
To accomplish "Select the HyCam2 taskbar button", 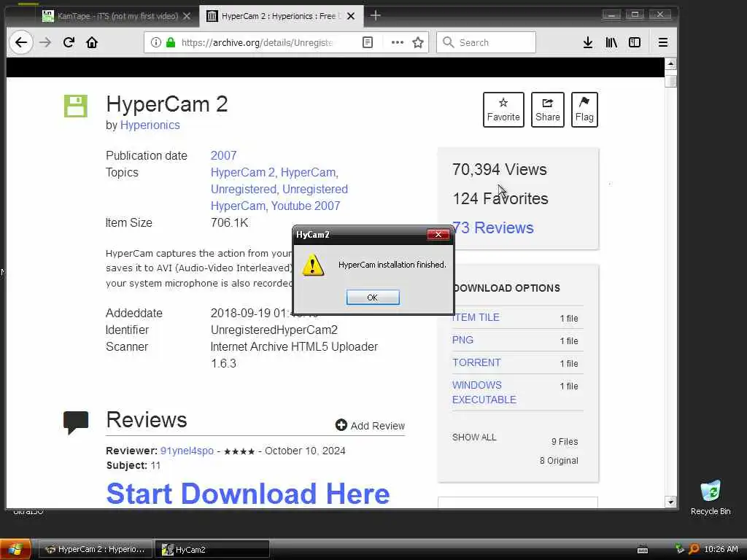I will (212, 550).
